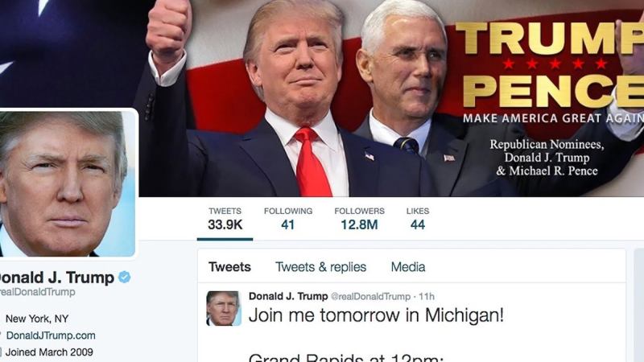Open the Likes 44 list
This screenshot has width=644, height=362.
pos(418,219)
